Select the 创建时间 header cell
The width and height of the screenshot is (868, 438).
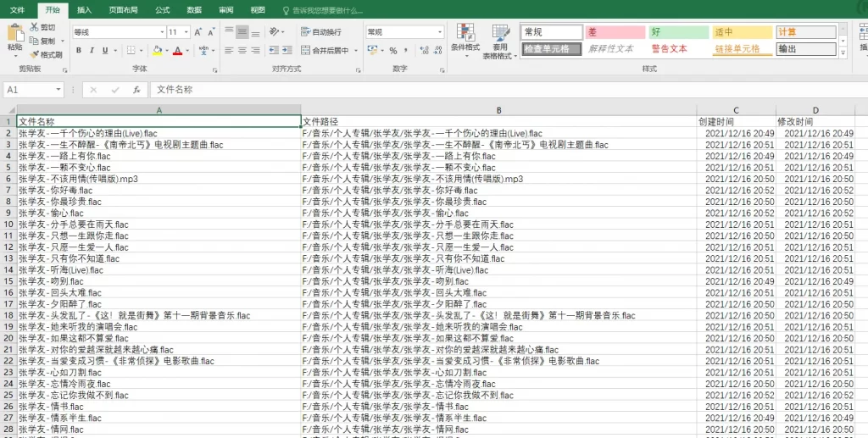point(736,122)
